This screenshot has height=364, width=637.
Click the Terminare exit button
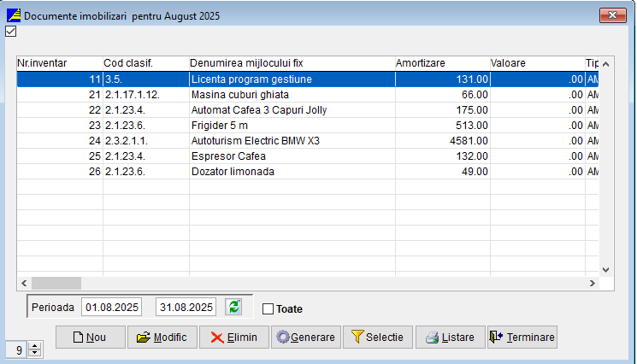[x=522, y=338]
